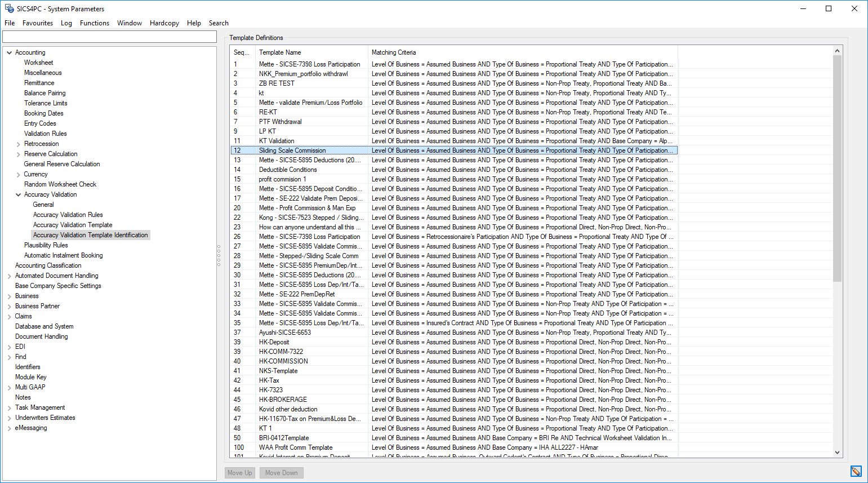Viewport: 868px width, 483px height.
Task: Open the Favourites menu
Action: tap(38, 23)
